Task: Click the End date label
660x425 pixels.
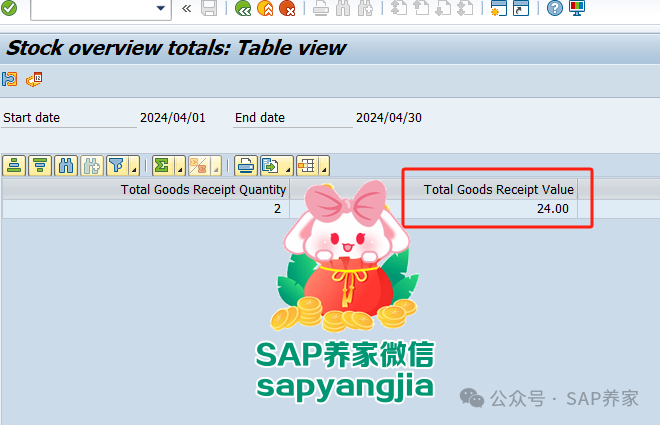Action: 260,118
